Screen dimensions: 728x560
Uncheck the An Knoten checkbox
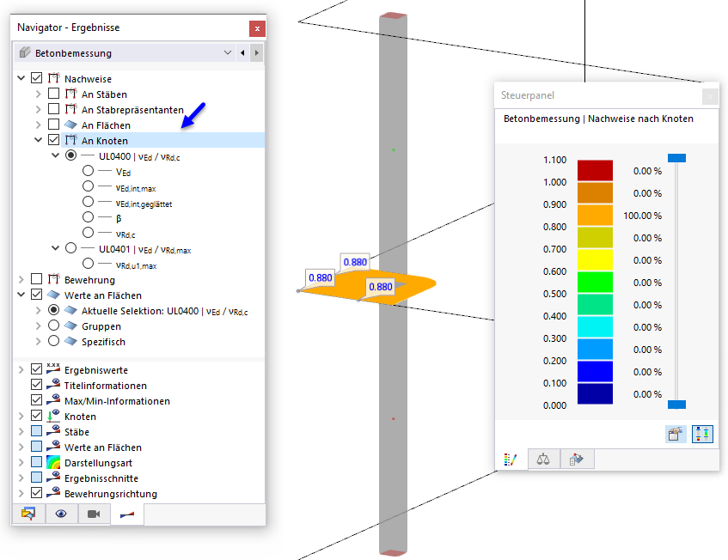click(54, 140)
